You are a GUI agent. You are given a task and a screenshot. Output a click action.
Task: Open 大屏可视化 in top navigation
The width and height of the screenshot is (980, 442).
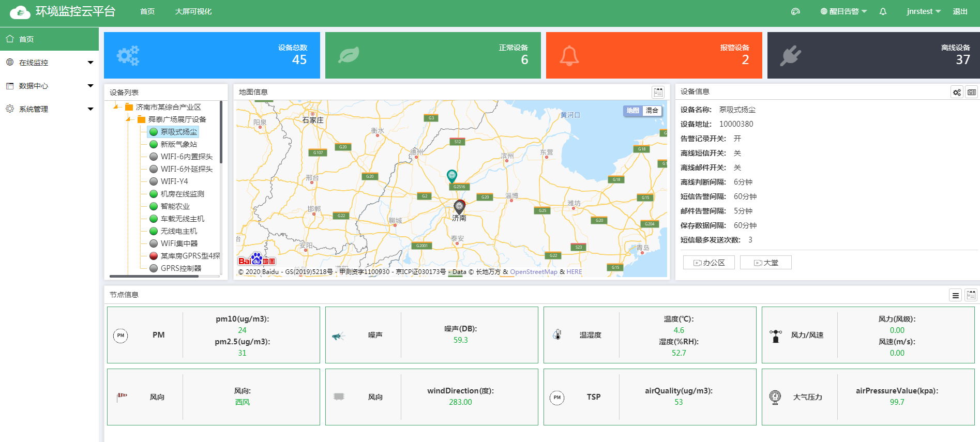(193, 11)
